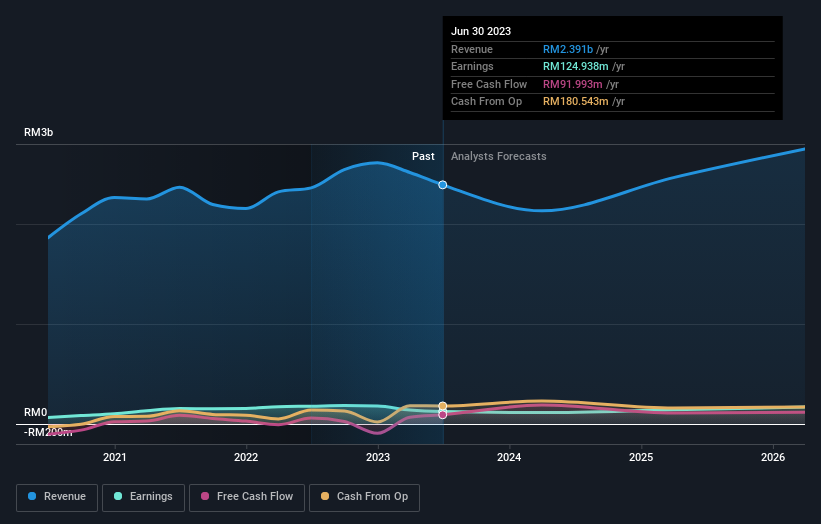Click the 2021 x-axis label
Image resolution: width=821 pixels, height=524 pixels.
coord(115,458)
